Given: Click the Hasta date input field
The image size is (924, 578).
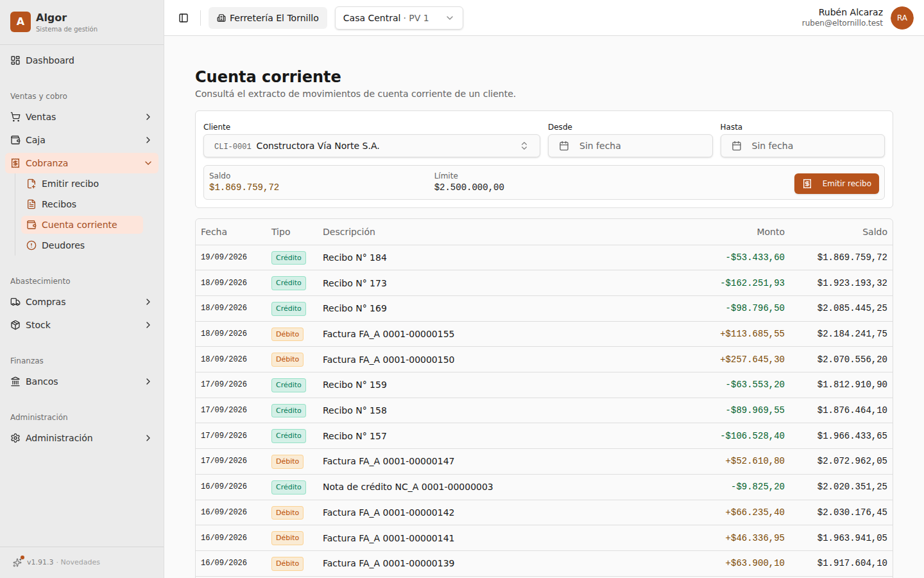Looking at the screenshot, I should pos(803,146).
